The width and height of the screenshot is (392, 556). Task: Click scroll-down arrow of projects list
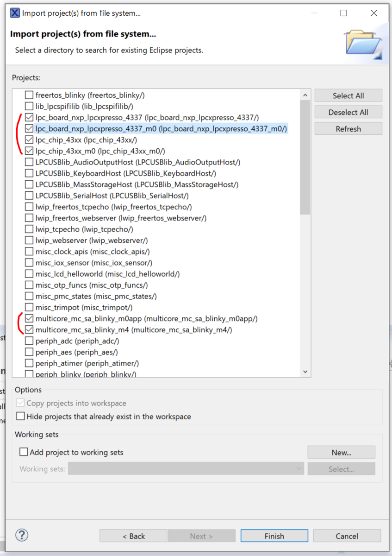[305, 372]
